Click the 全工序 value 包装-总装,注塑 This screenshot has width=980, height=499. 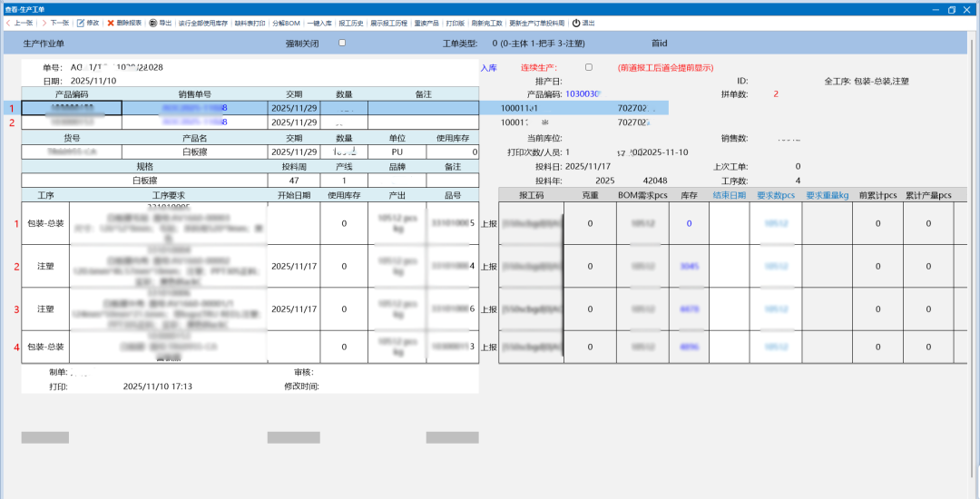[881, 81]
